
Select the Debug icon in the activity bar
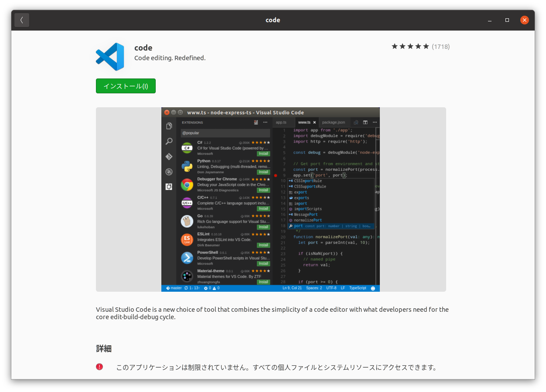pyautogui.click(x=168, y=172)
